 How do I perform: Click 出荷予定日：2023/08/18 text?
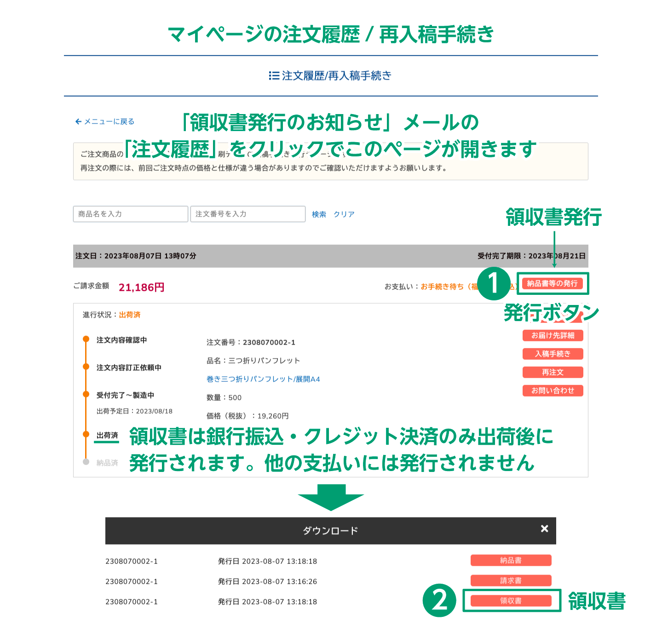click(134, 411)
